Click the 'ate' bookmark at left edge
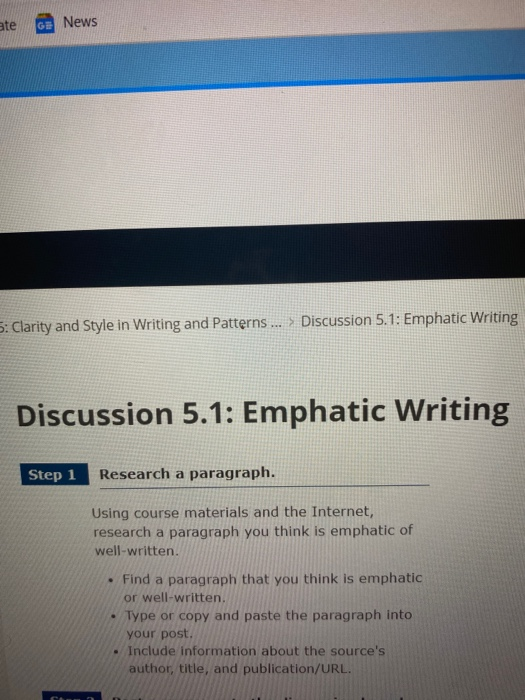 pos(8,25)
